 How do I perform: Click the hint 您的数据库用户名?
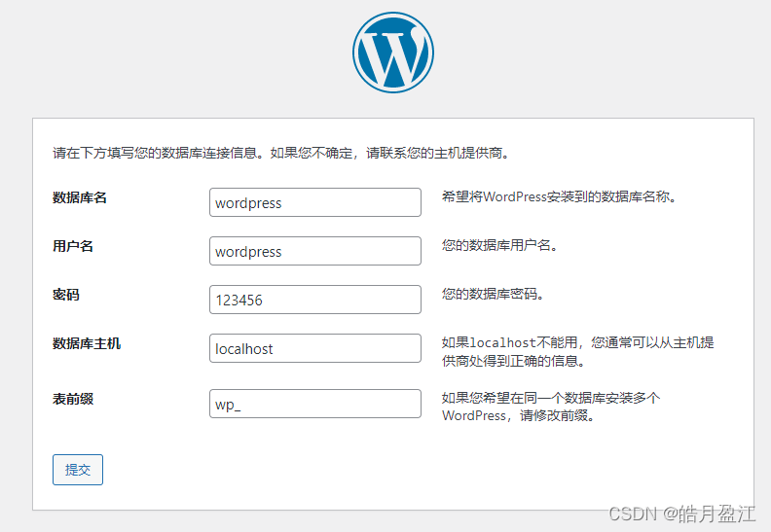tap(499, 245)
